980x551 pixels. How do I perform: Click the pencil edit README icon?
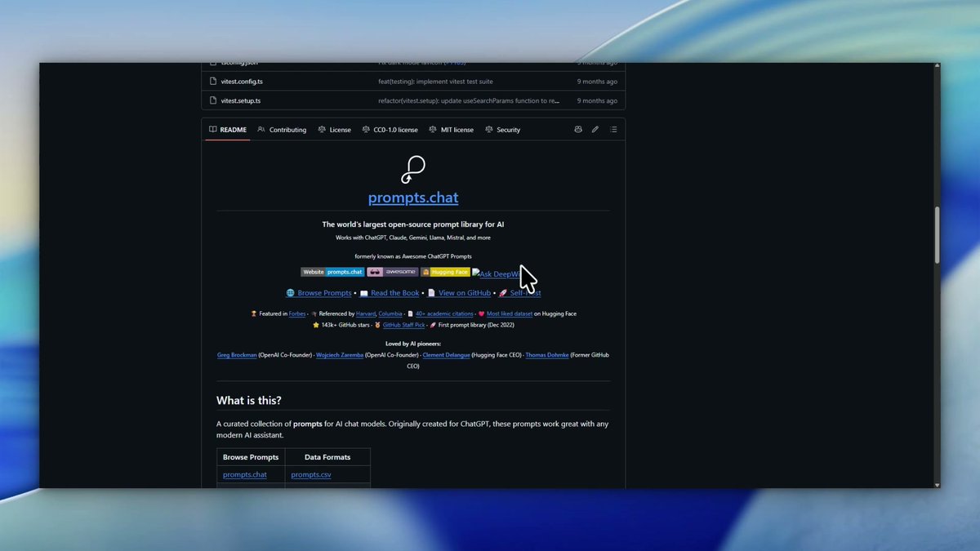coord(595,130)
